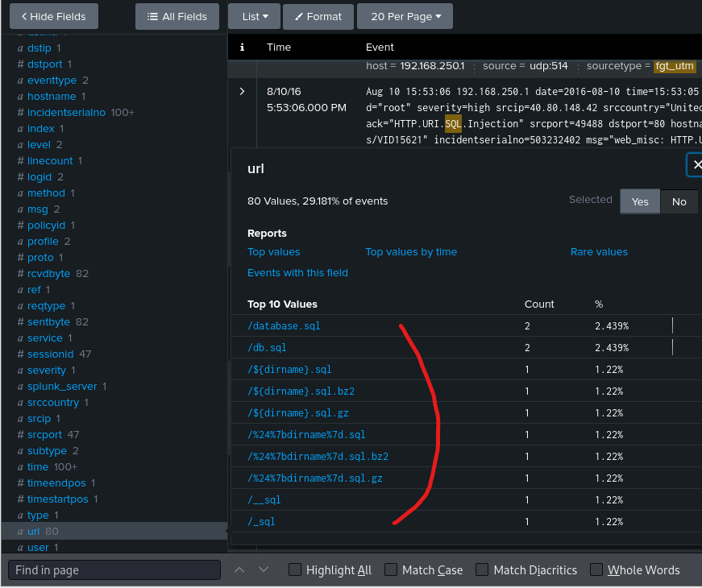
Task: Open the splunk_server field
Action: (62, 386)
